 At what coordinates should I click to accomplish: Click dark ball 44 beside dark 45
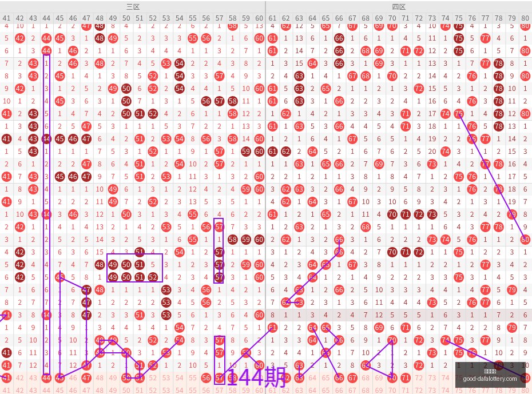point(46,139)
